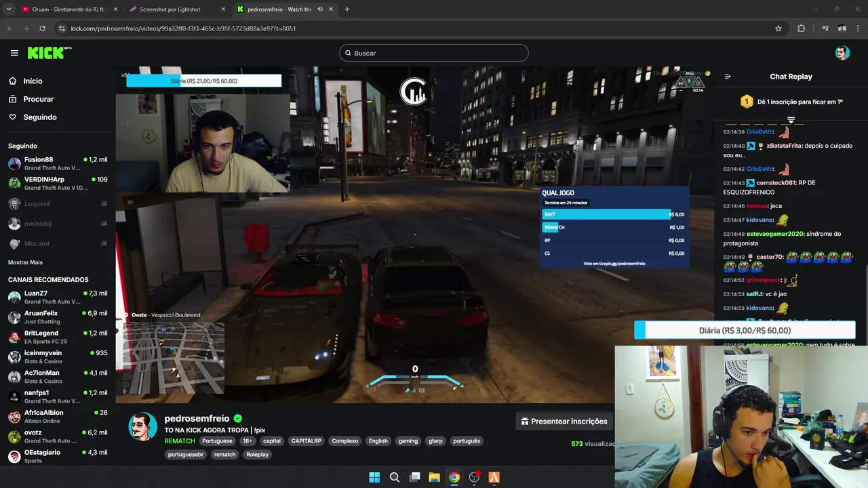This screenshot has width=868, height=488.
Task: Click the streamer's pedrosemfreio avatar
Action: (x=142, y=426)
